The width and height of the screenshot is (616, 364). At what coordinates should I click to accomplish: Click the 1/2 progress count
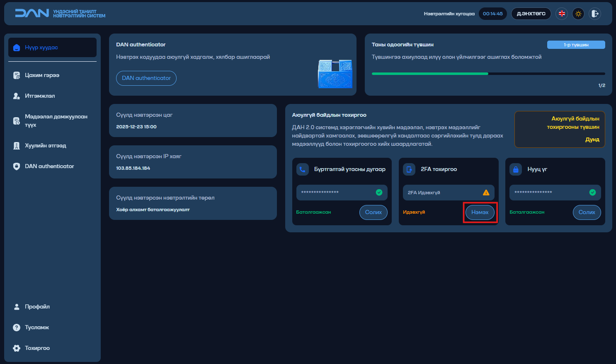tap(602, 85)
